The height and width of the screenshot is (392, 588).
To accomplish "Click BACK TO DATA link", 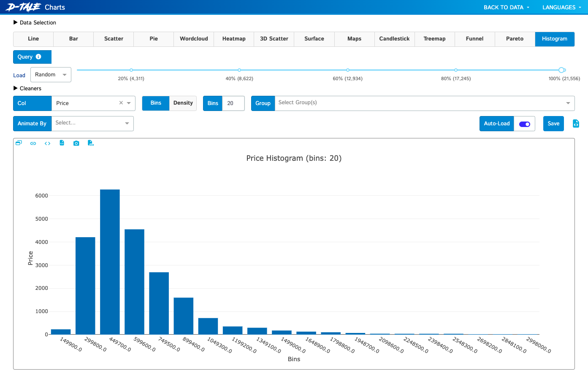I will point(507,7).
